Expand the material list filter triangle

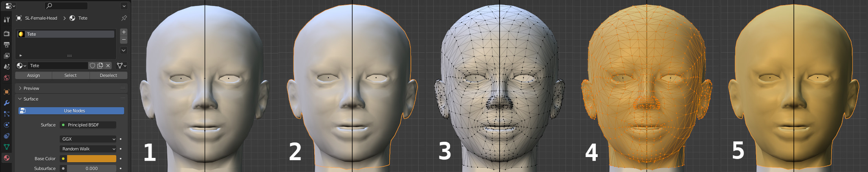coord(20,55)
